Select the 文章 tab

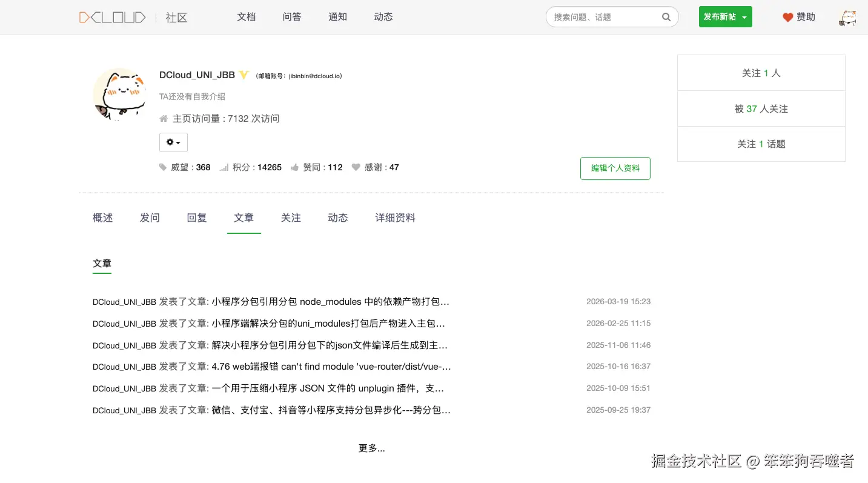coord(244,218)
